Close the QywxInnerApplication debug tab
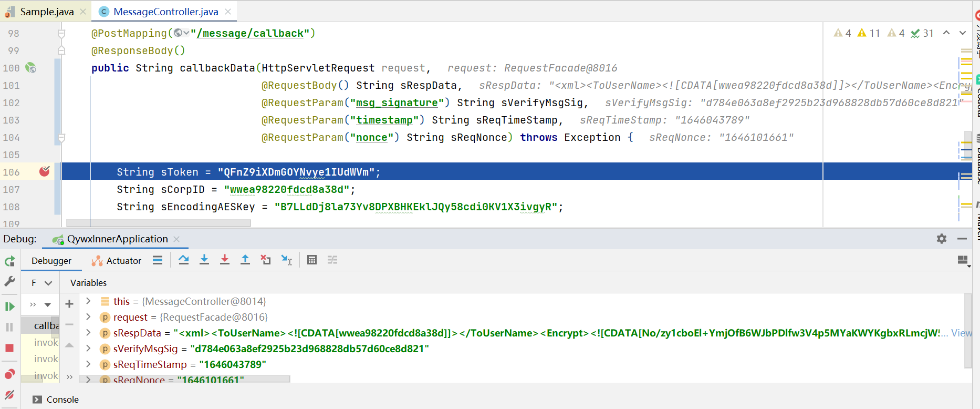The height and width of the screenshot is (409, 980). pyautogui.click(x=176, y=239)
